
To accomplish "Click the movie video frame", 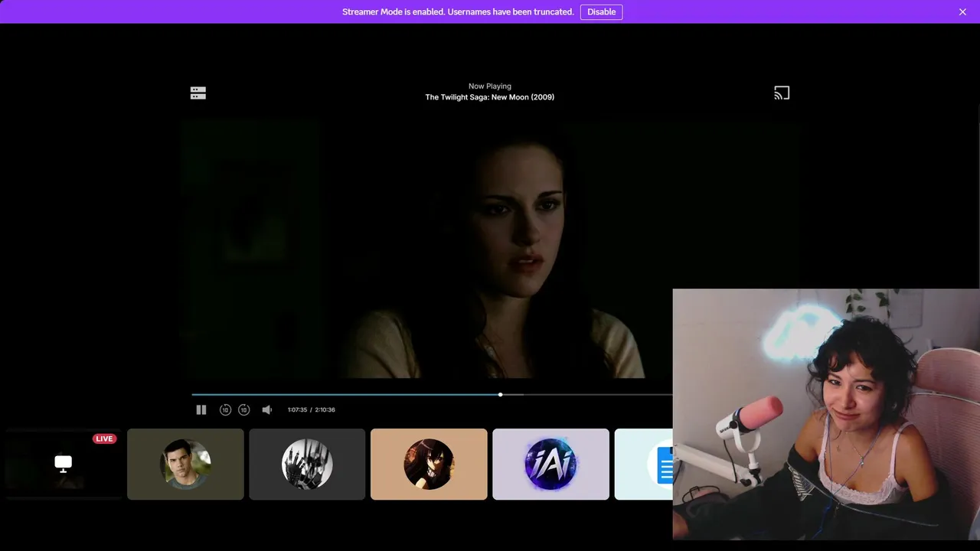I will (490, 249).
